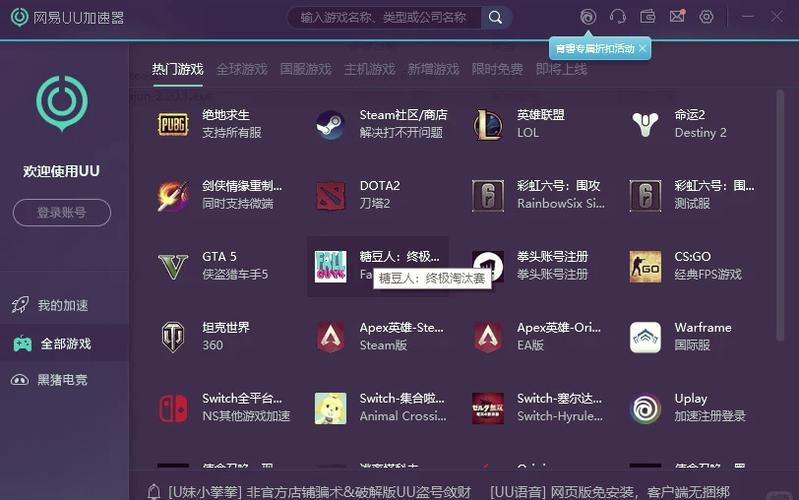Viewport: 799px width, 500px height.
Task: Open the CS:GO game icon
Action: (645, 266)
